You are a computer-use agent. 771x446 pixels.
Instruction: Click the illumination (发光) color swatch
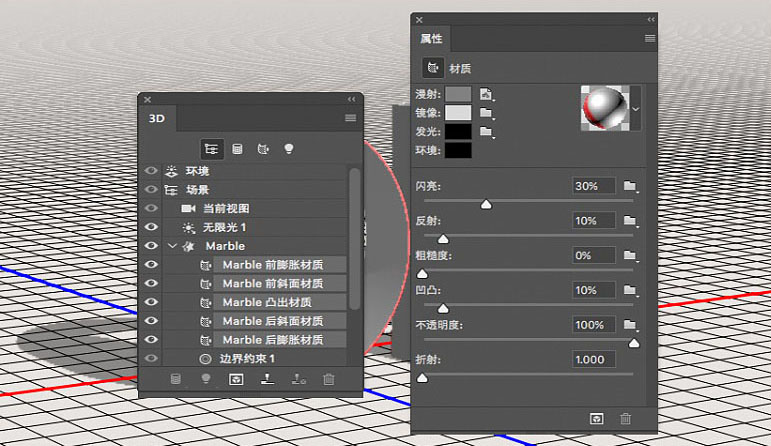click(458, 131)
